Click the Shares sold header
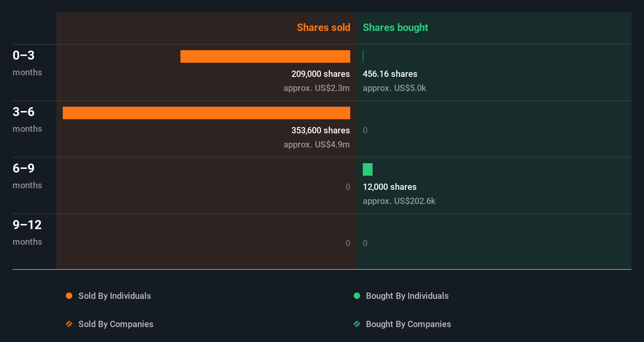This screenshot has height=342, width=644. tap(324, 27)
